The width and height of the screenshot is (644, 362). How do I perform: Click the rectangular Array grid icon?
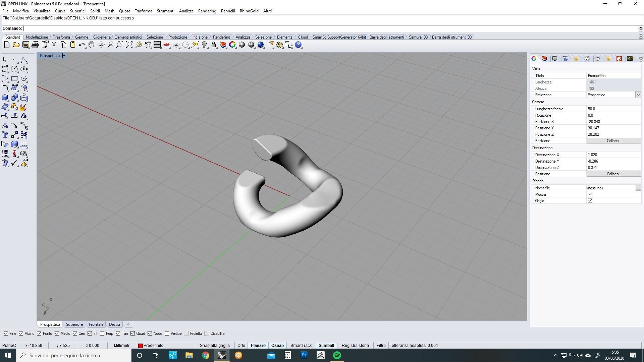pos(5,154)
